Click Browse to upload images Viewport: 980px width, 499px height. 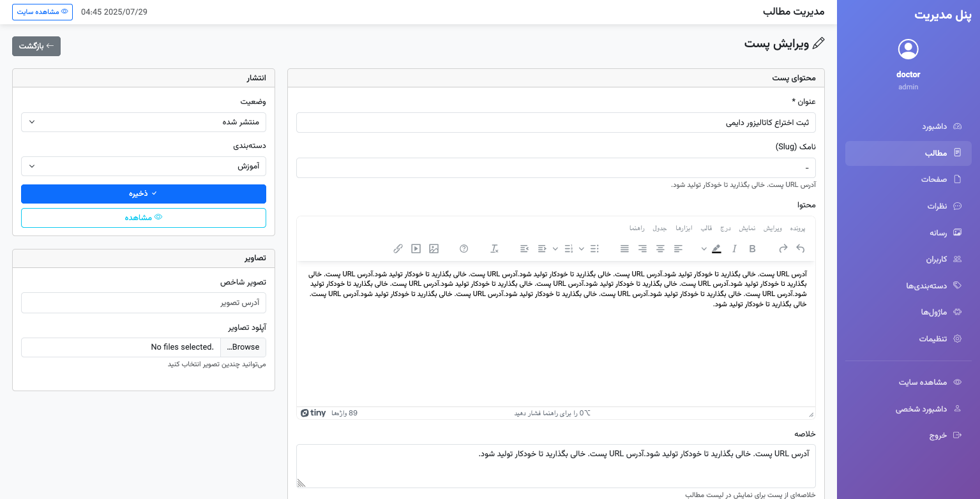click(243, 347)
